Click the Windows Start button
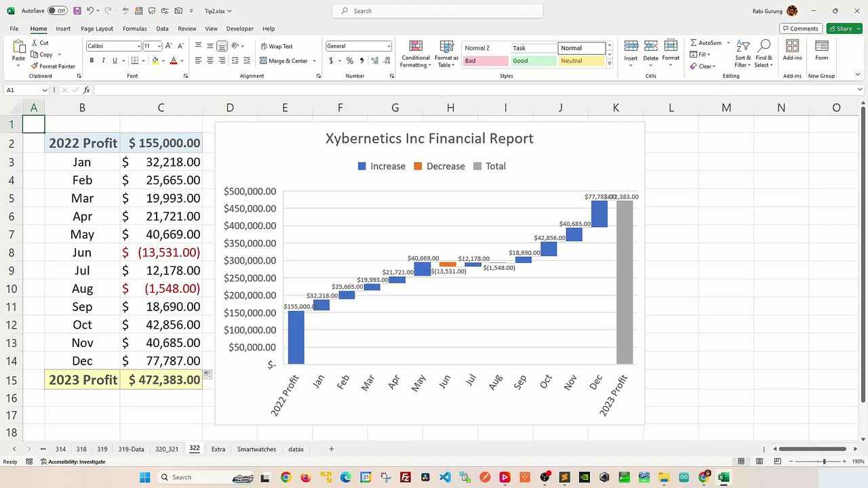Screen dimensions: 868x488 [x=144, y=477]
